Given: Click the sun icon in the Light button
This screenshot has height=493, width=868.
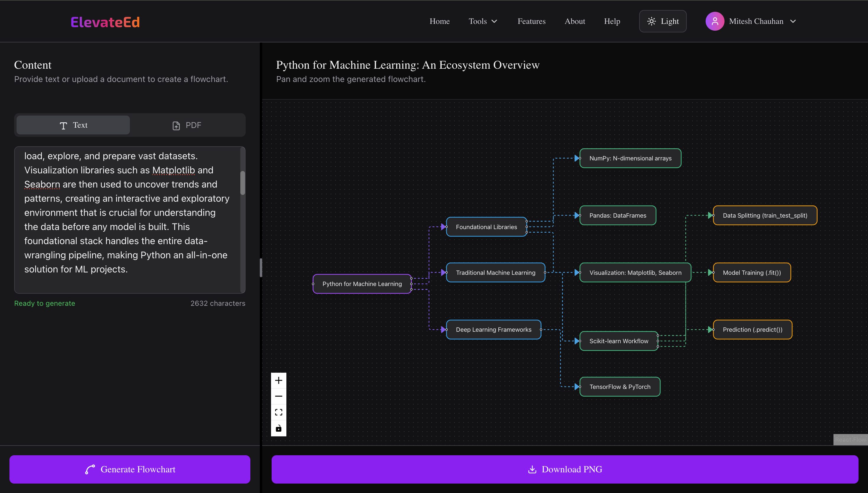Looking at the screenshot, I should 651,21.
